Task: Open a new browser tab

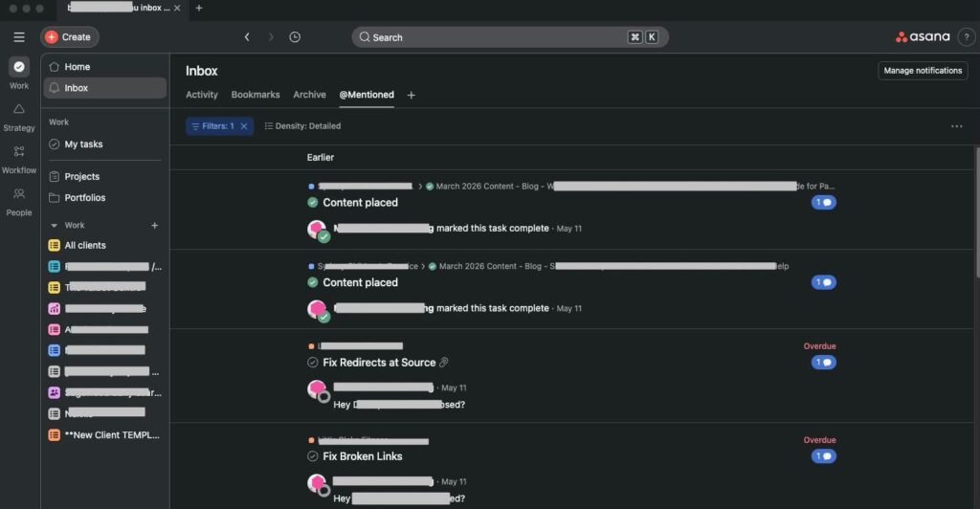Action: tap(199, 8)
